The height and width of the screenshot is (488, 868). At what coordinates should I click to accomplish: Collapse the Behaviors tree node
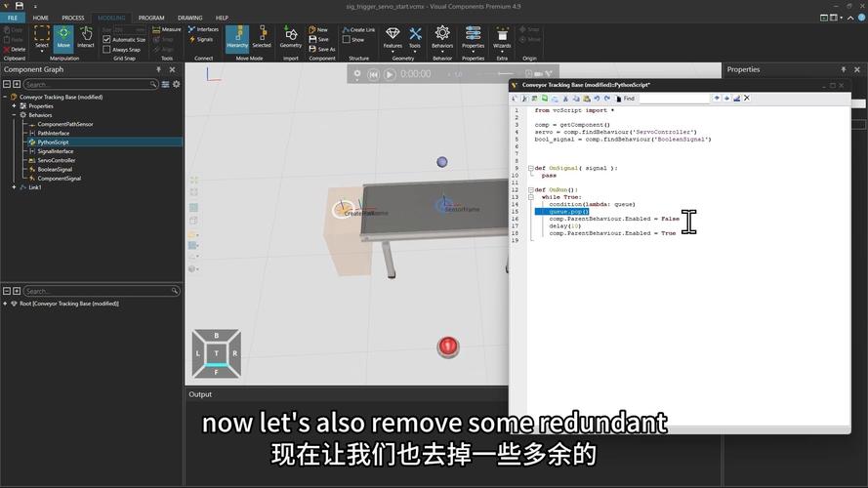(14, 115)
